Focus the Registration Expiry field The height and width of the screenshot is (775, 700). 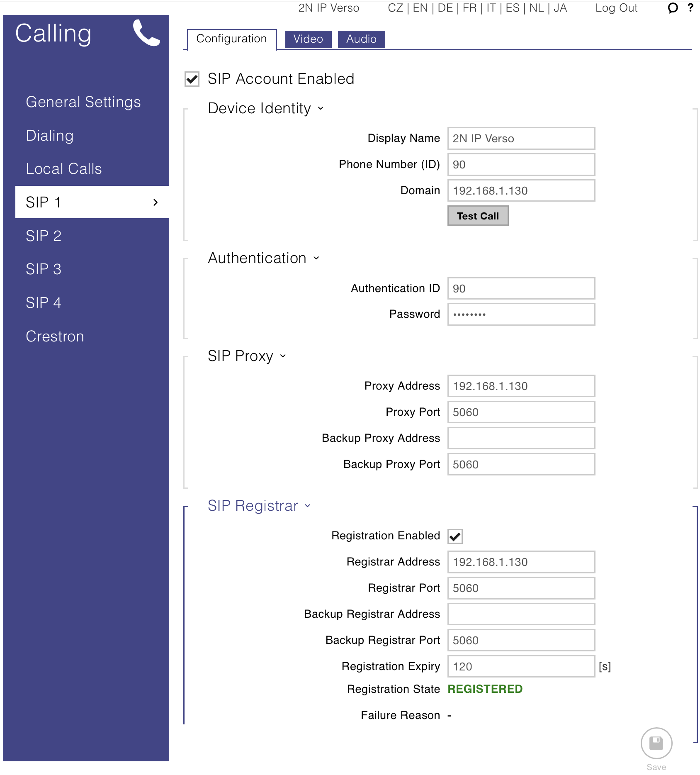(x=521, y=667)
